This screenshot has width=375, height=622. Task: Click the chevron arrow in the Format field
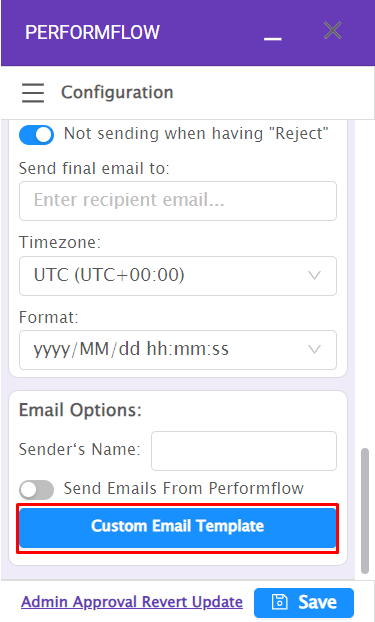[314, 349]
